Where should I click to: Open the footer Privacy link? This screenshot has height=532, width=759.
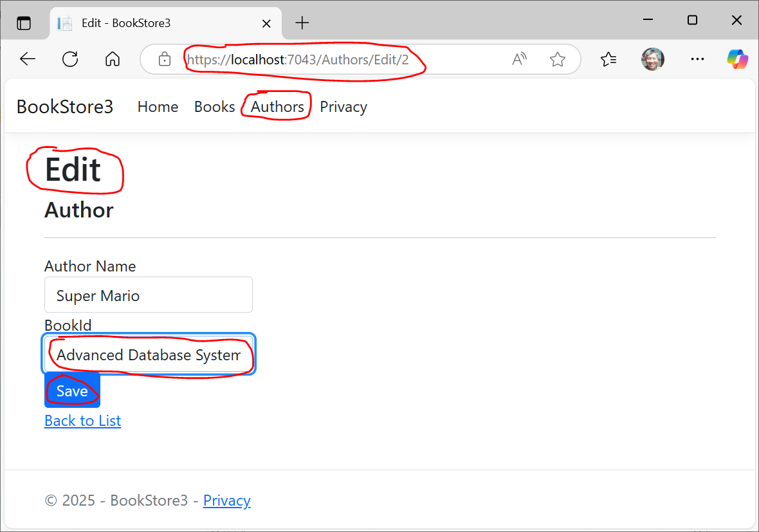[x=227, y=500]
